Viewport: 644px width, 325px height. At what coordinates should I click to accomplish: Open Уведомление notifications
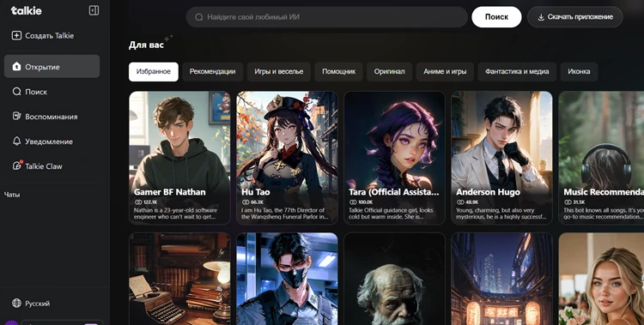pyautogui.click(x=52, y=141)
